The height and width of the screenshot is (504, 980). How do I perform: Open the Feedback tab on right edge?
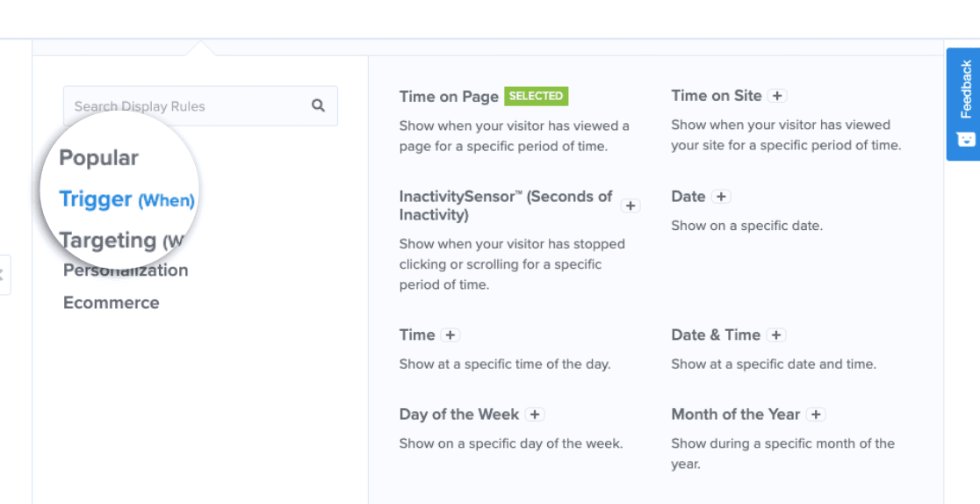click(x=962, y=104)
